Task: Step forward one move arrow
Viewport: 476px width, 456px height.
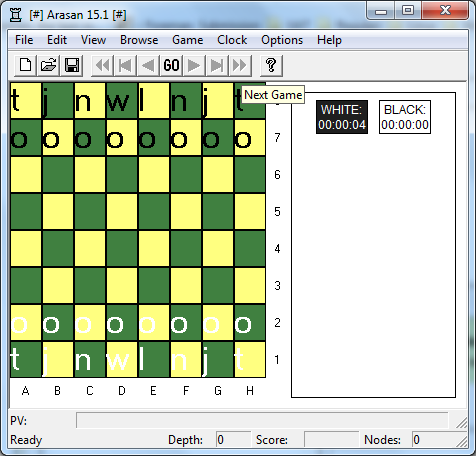Action: [x=194, y=65]
